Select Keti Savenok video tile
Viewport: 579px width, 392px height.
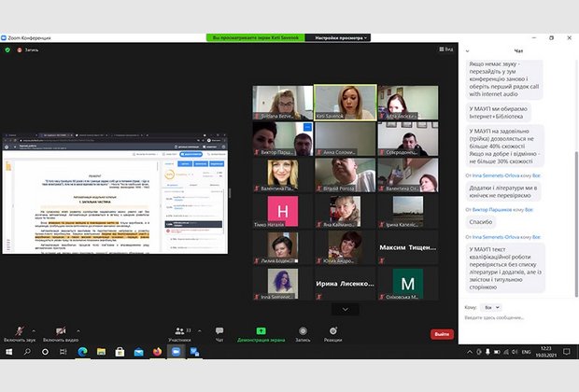tap(346, 103)
